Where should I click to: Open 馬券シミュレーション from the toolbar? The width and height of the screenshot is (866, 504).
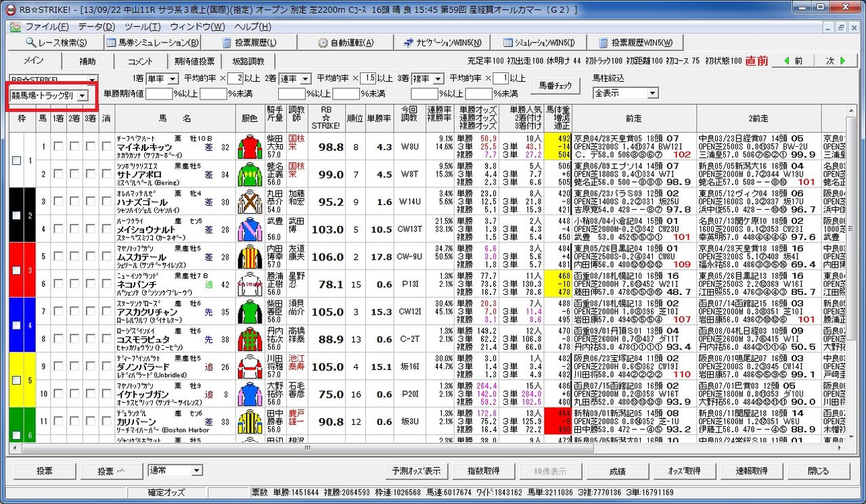coord(152,43)
